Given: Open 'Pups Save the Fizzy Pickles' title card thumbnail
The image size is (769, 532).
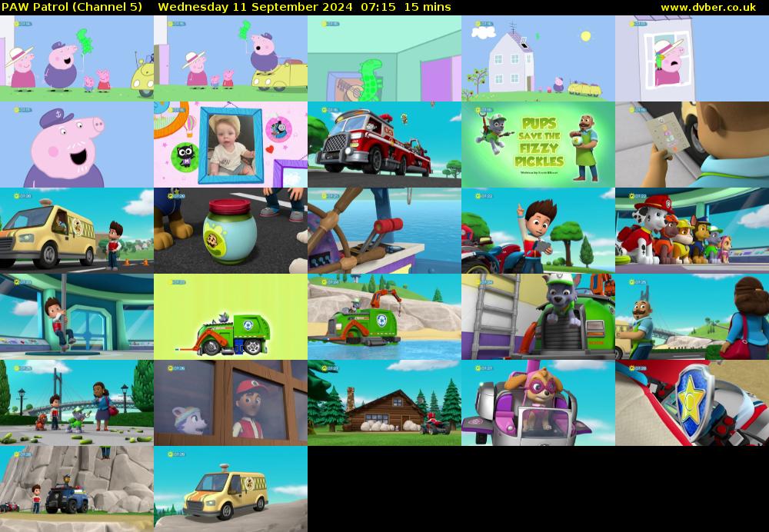Looking at the screenshot, I should coord(538,145).
